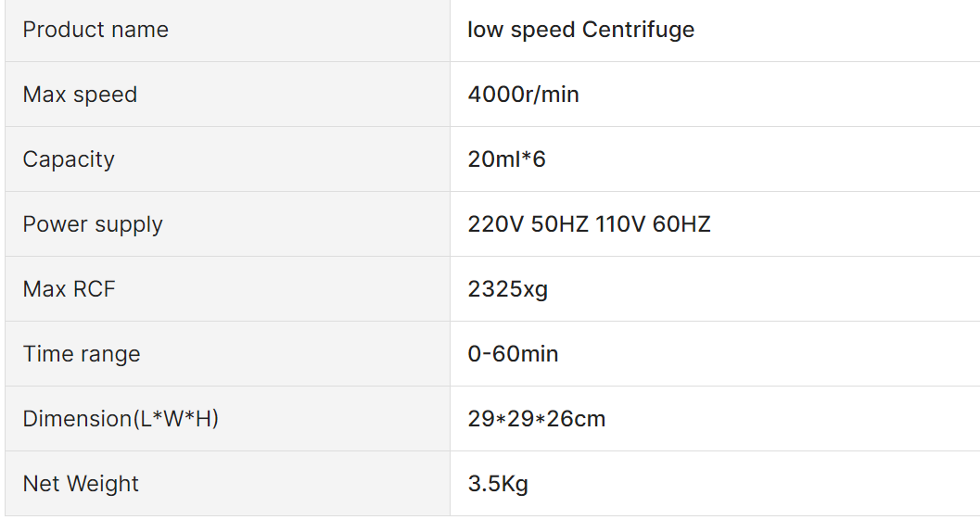Click the Product name label cell

pos(227,30)
